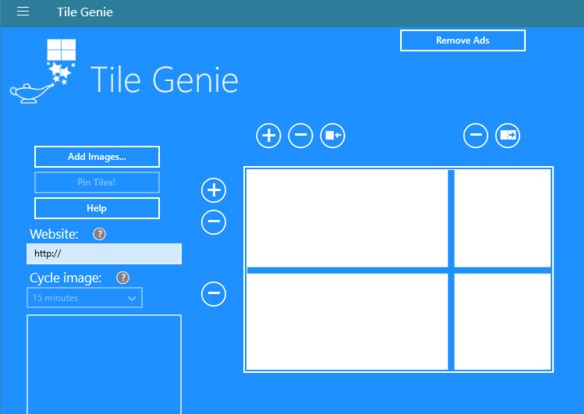The height and width of the screenshot is (414, 584).
Task: Click the tile right arrow icon
Action: (x=508, y=136)
